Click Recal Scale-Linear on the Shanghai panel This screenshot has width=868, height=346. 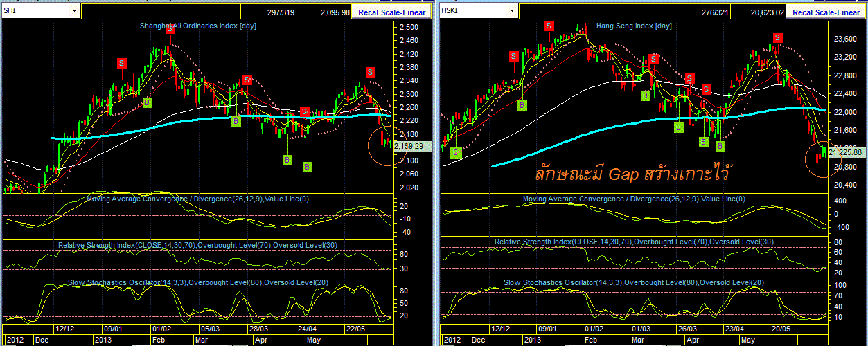click(x=391, y=12)
